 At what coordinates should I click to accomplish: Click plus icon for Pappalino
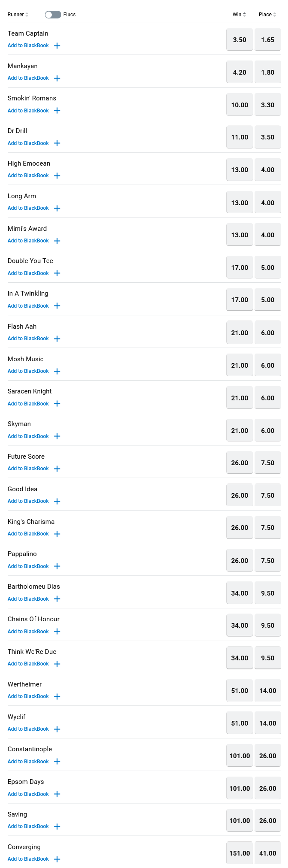click(57, 566)
